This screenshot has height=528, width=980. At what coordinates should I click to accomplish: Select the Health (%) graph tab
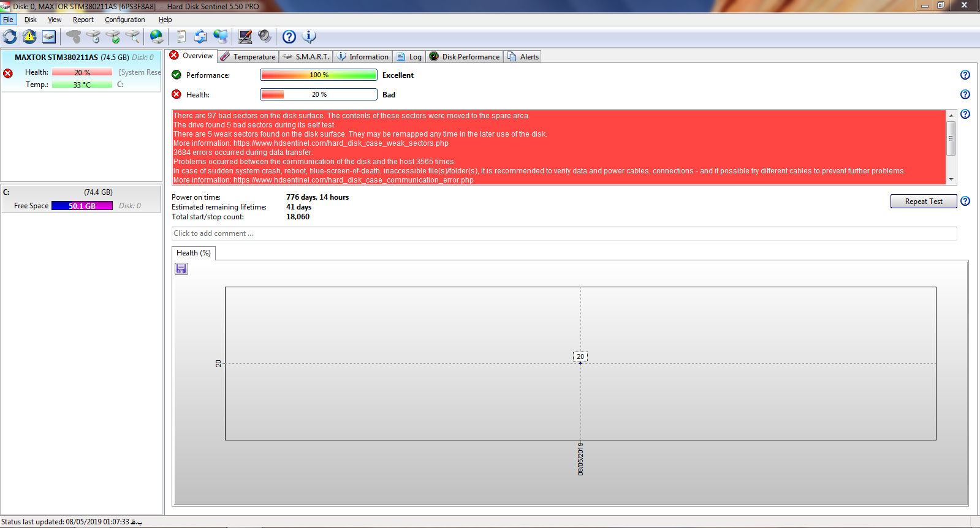[x=194, y=253]
